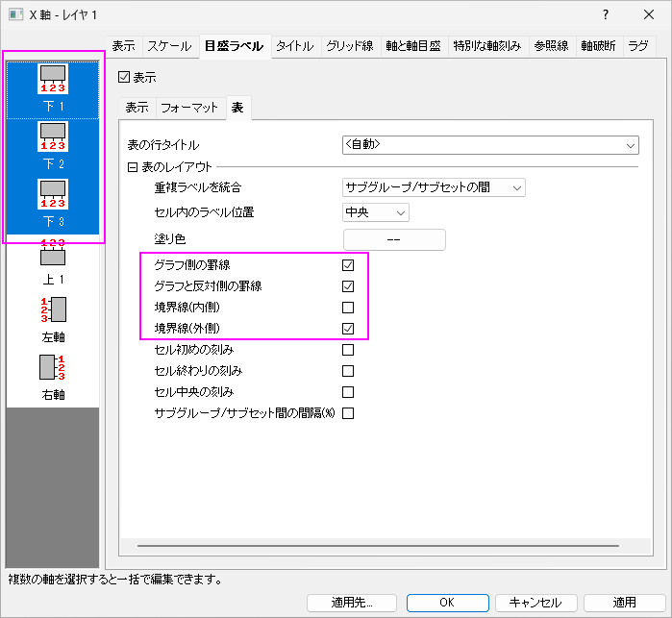This screenshot has width=672, height=618.
Task: Switch to the グリッド線 tab
Action: (x=350, y=46)
